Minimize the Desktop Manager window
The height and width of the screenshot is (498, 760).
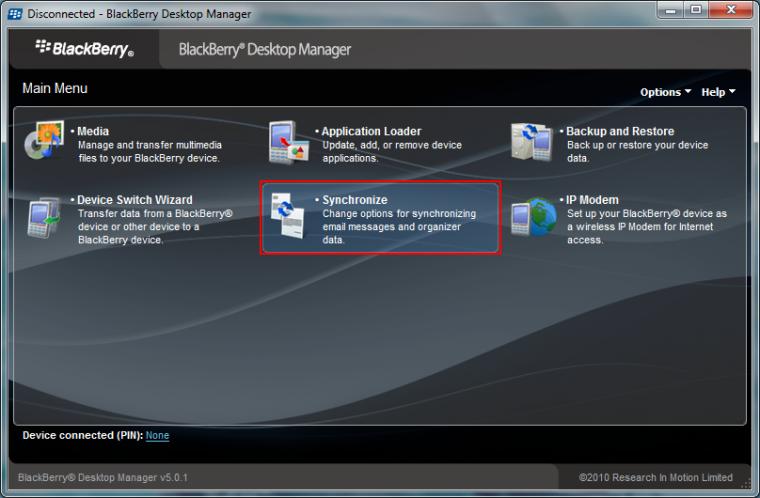click(671, 10)
